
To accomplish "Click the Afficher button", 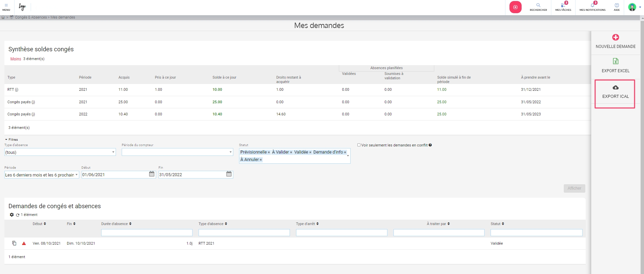I will point(574,188).
